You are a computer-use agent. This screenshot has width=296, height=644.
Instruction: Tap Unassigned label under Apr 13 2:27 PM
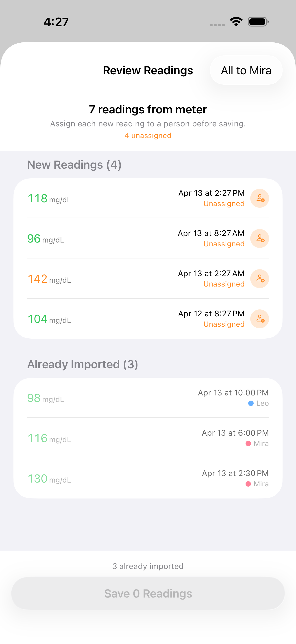224,204
